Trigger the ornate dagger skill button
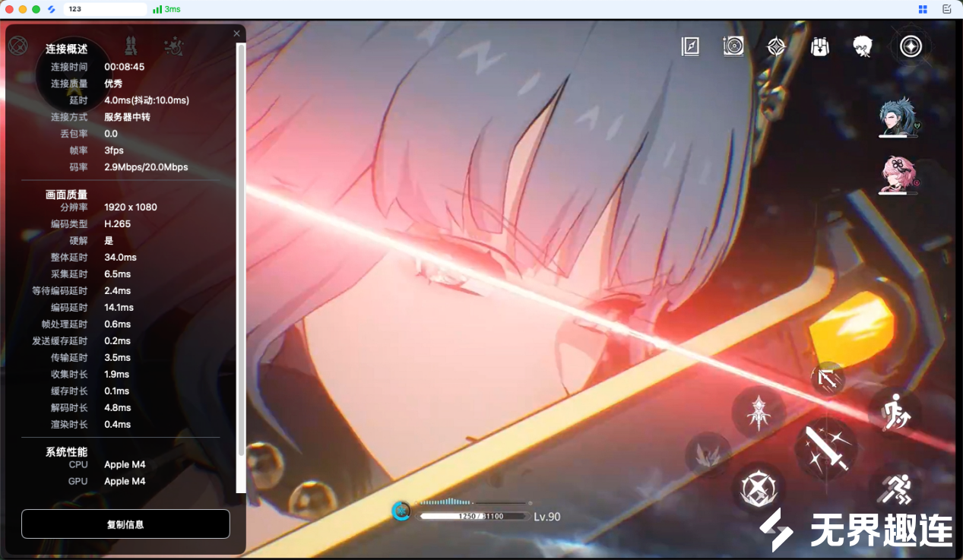This screenshot has height=560, width=963. 759,413
